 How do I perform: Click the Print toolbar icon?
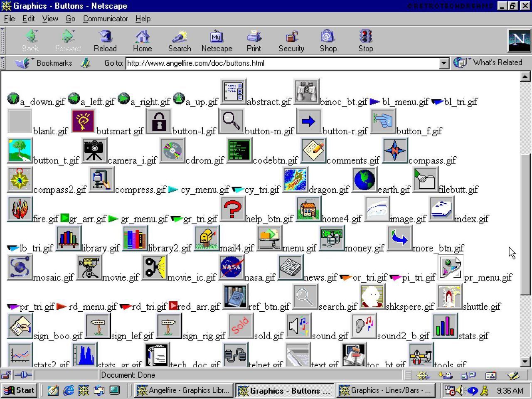tap(254, 37)
